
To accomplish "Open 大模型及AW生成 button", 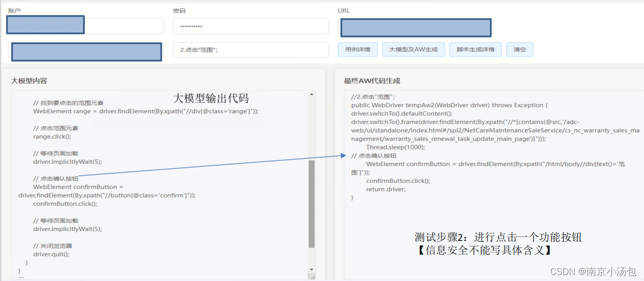I will (x=413, y=50).
